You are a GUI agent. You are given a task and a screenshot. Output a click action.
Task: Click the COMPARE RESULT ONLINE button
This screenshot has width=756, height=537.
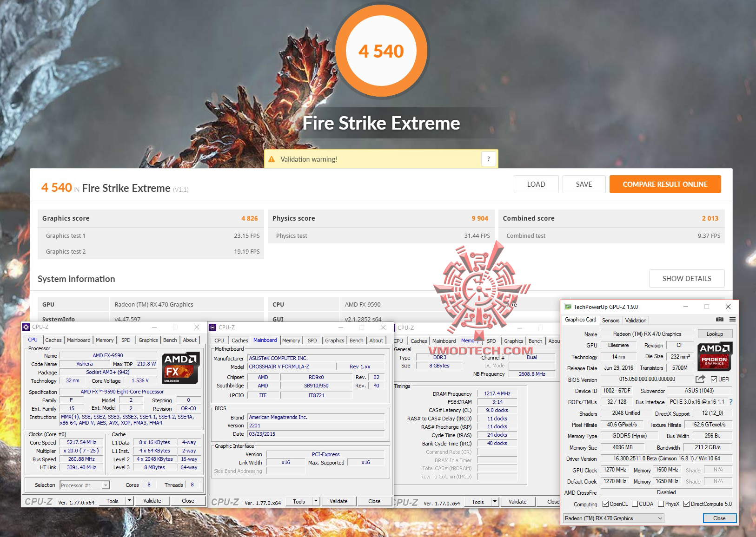665,184
